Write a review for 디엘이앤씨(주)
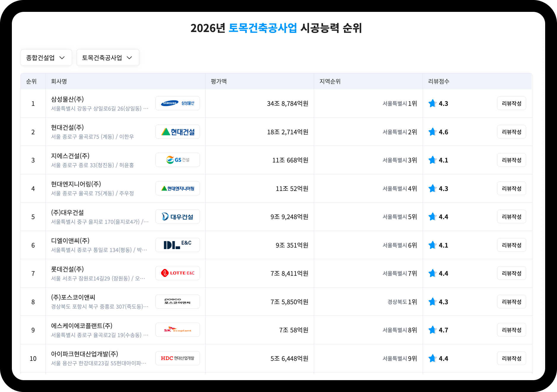 click(x=512, y=245)
